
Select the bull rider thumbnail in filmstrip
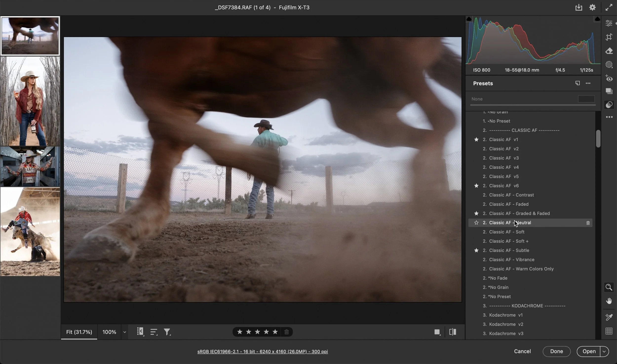(30, 231)
